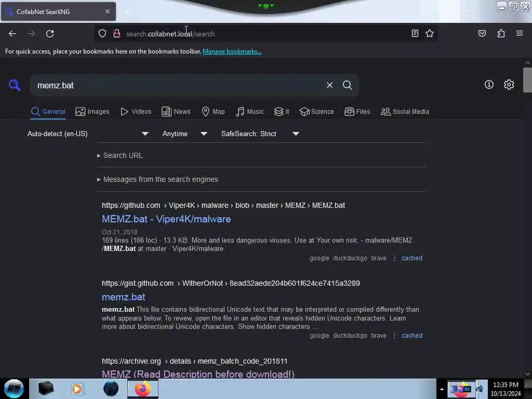Open the extensions puzzle icon
The height and width of the screenshot is (399, 532).
point(501,33)
